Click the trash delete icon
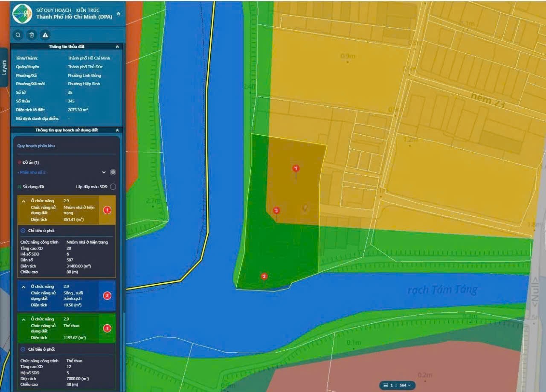Viewport: 546px width, 392px height. [31, 35]
